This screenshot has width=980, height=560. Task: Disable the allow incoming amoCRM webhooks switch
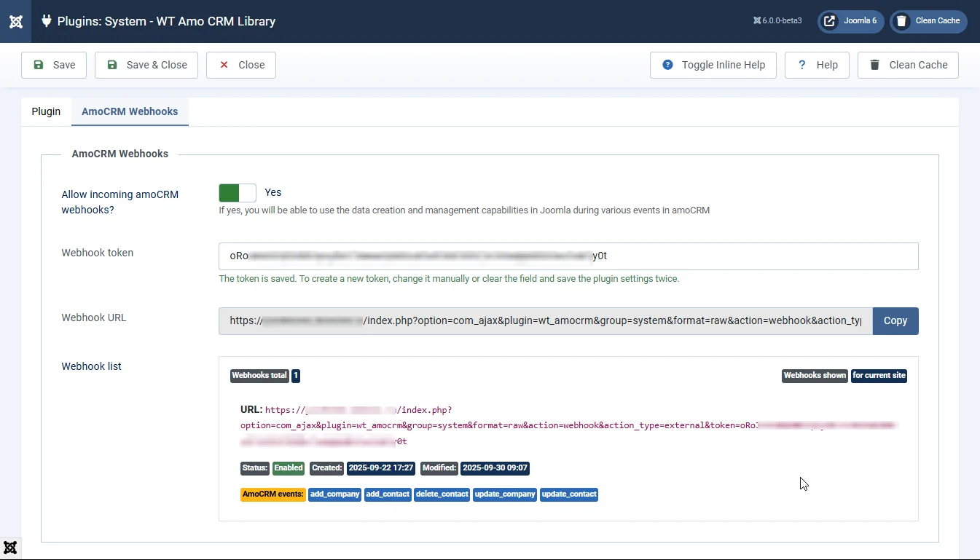[x=238, y=193]
